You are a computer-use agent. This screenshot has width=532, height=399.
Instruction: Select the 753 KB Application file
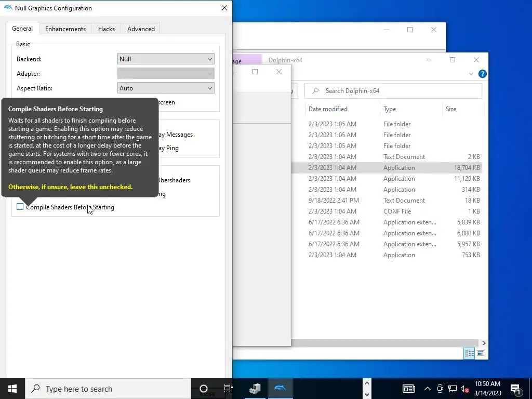point(386,255)
